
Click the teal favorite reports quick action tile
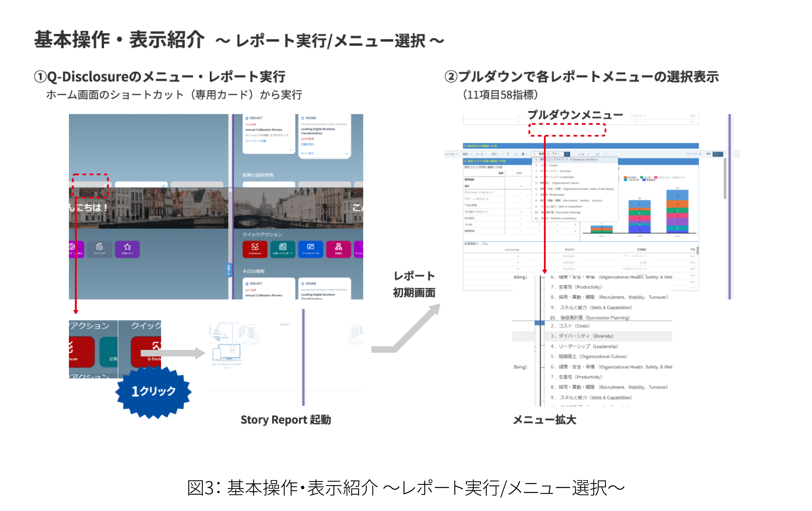283,249
